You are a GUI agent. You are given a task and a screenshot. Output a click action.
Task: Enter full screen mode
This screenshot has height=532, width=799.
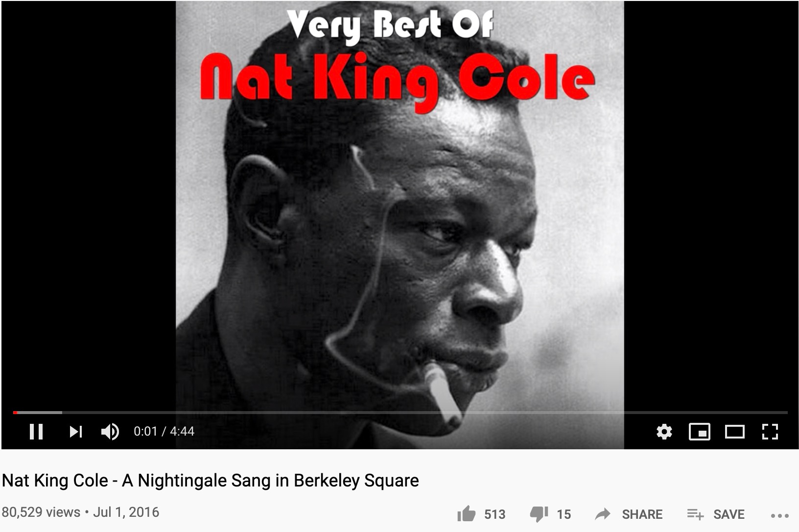click(770, 432)
